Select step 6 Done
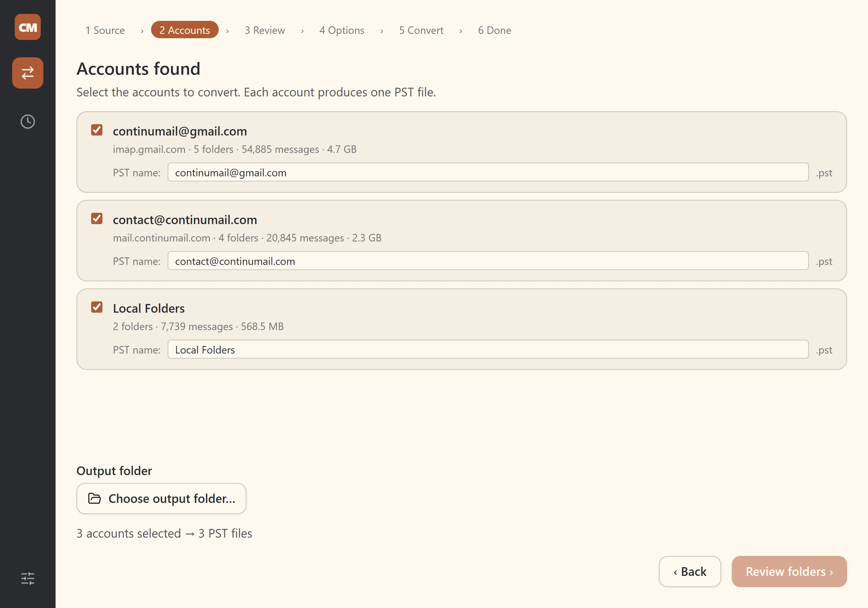 494,30
